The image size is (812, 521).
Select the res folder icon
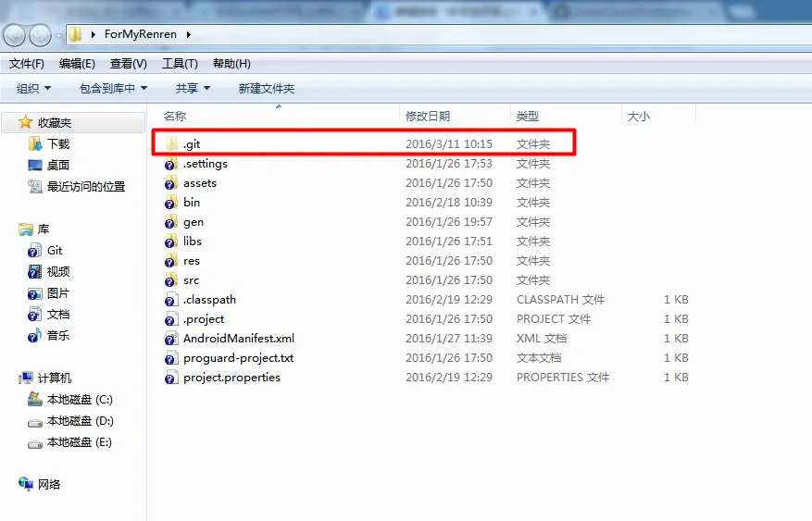tap(171, 261)
